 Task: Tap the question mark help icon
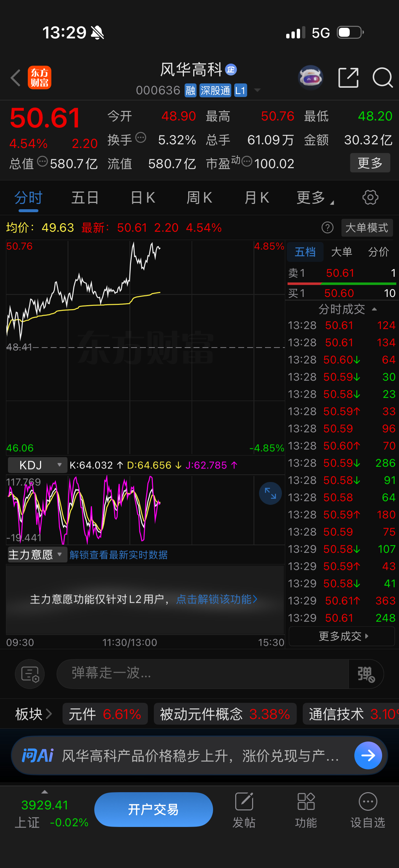327,228
